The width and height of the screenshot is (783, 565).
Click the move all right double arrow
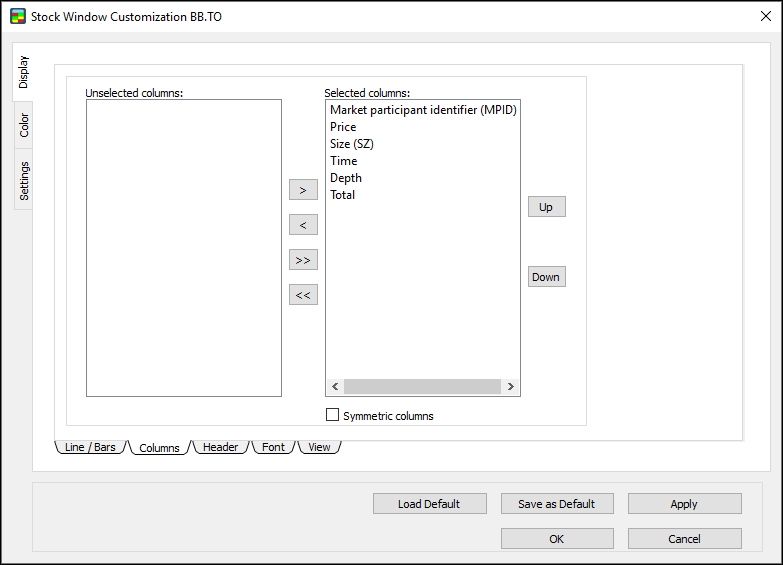pyautogui.click(x=303, y=260)
